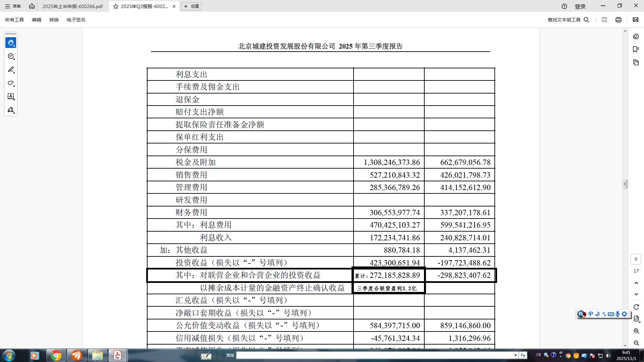Select the hand pan tool

11,43
